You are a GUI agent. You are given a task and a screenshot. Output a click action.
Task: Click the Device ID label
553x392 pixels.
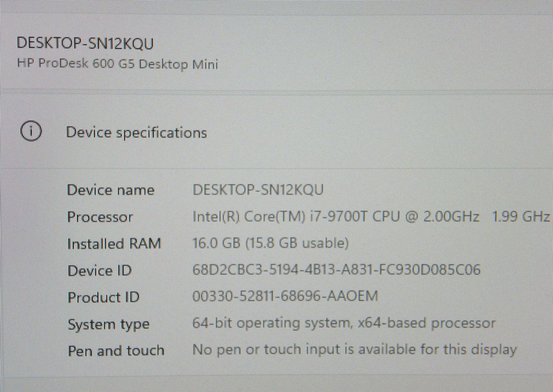[x=100, y=270]
